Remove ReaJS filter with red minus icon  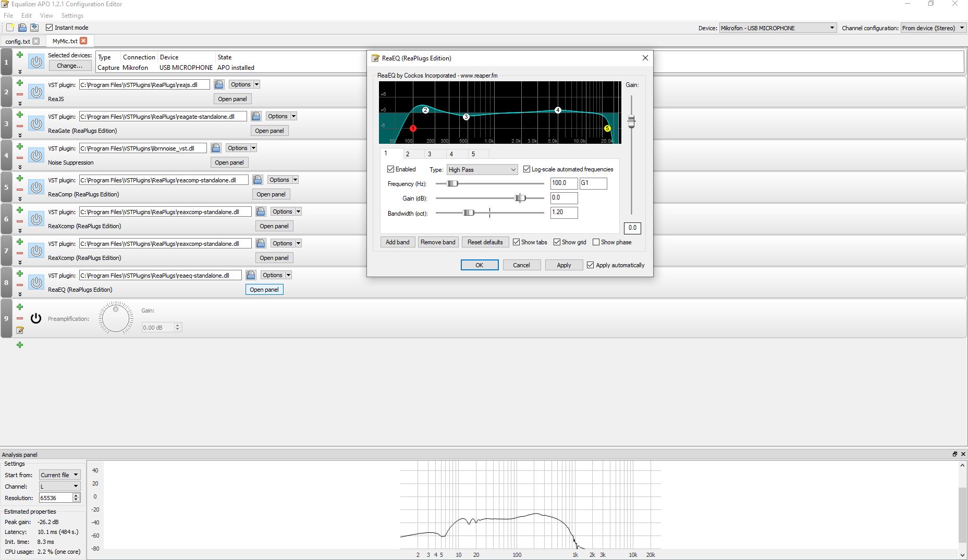coord(20,94)
